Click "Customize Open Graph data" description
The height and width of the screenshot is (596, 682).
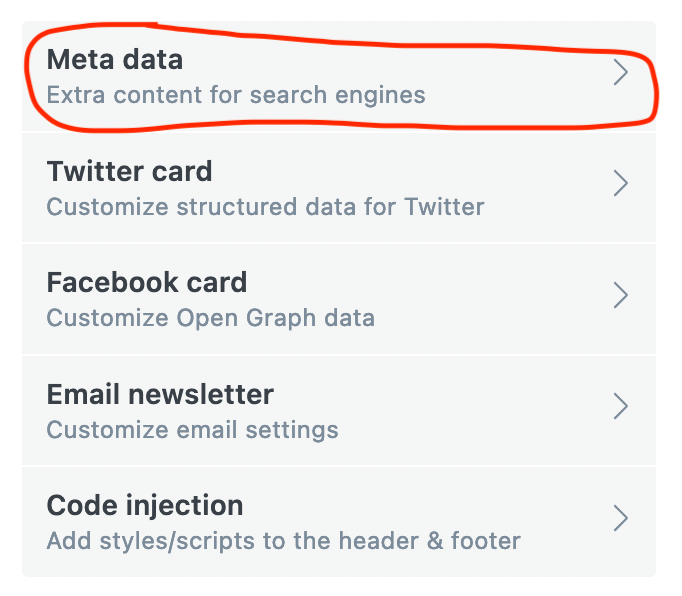[x=211, y=318]
